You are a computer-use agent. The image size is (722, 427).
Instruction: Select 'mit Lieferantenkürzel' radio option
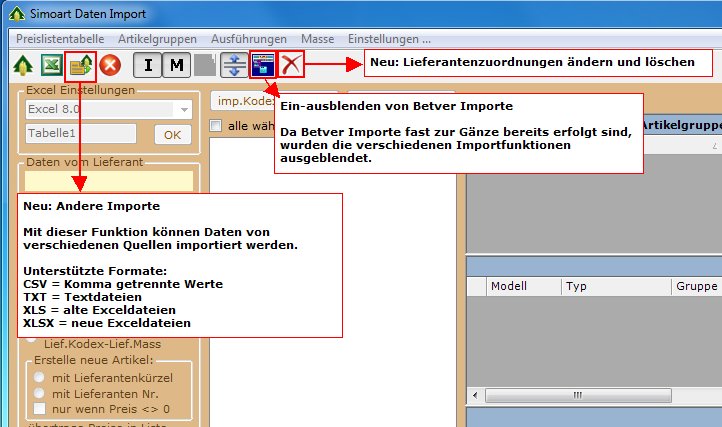(39, 378)
